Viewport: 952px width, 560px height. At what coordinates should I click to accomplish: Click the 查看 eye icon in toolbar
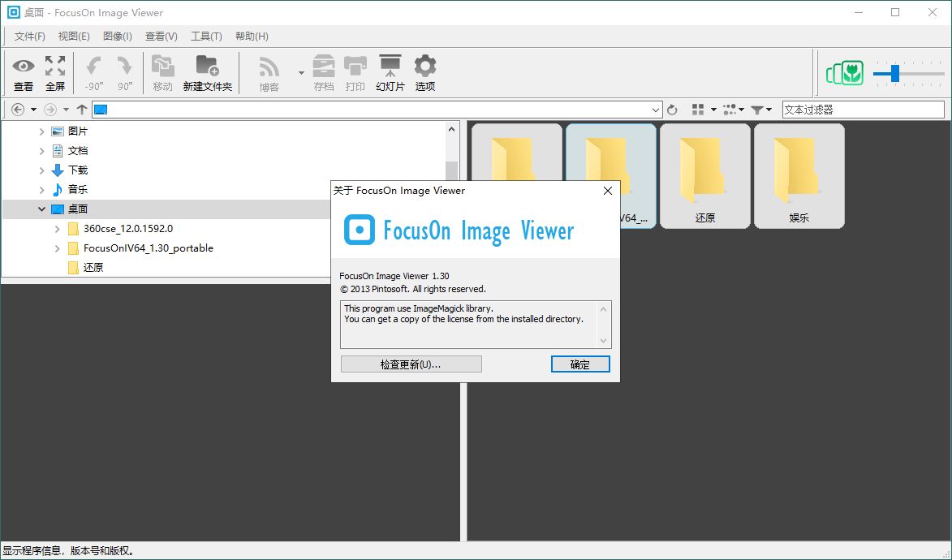(23, 73)
